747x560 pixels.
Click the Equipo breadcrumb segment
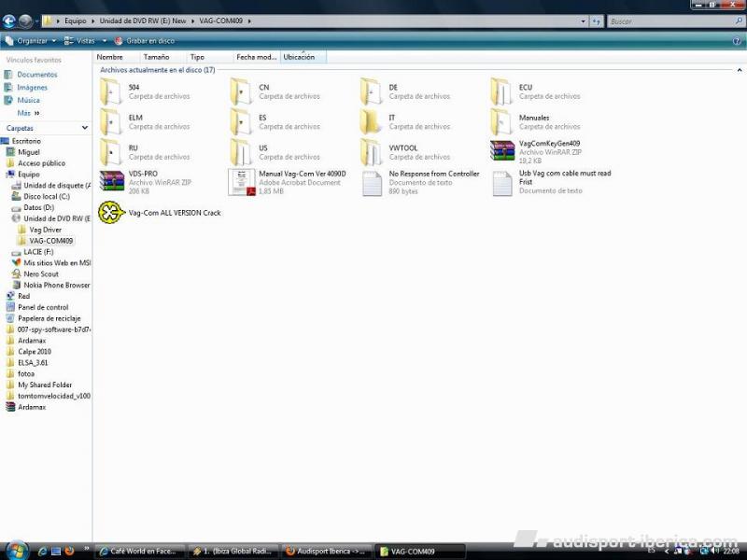pos(76,21)
